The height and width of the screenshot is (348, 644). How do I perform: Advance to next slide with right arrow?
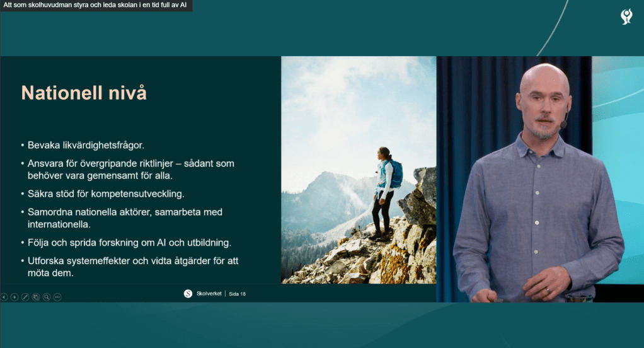pos(14,297)
